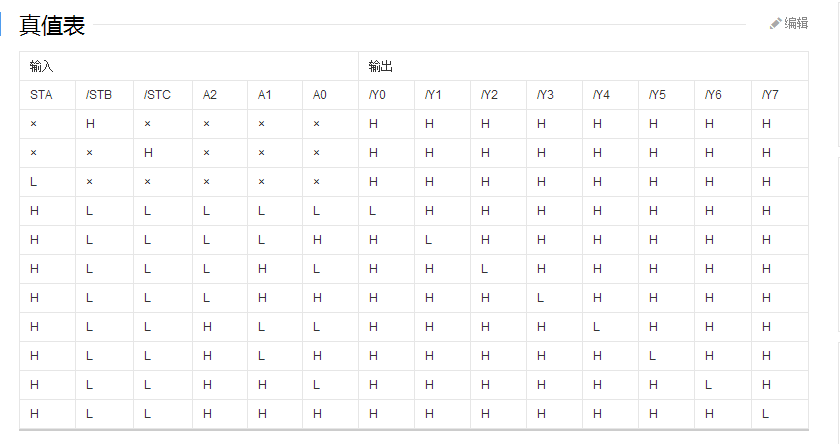Screen dimensions: 840x444
Task: Select the only L in the STA column
Action: [x=33, y=182]
